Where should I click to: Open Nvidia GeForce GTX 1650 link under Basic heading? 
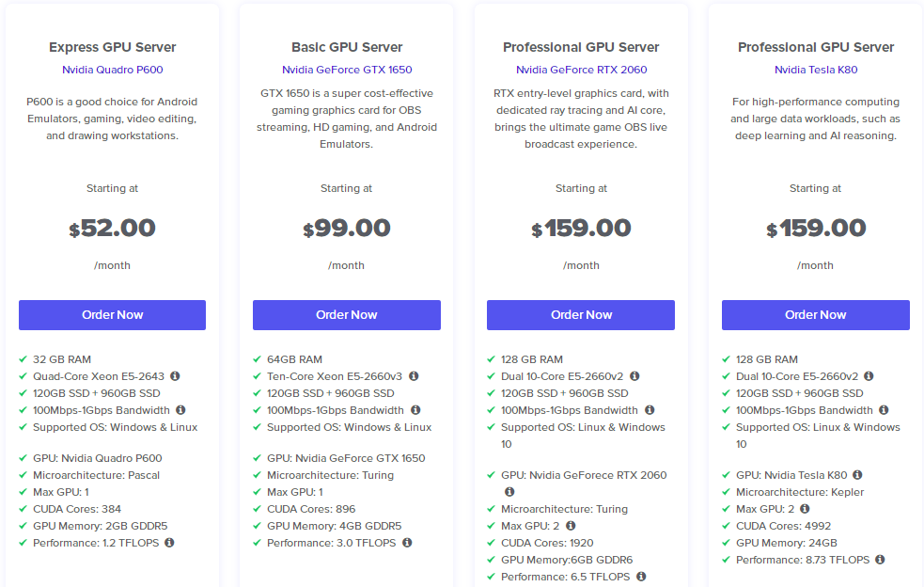(x=347, y=70)
